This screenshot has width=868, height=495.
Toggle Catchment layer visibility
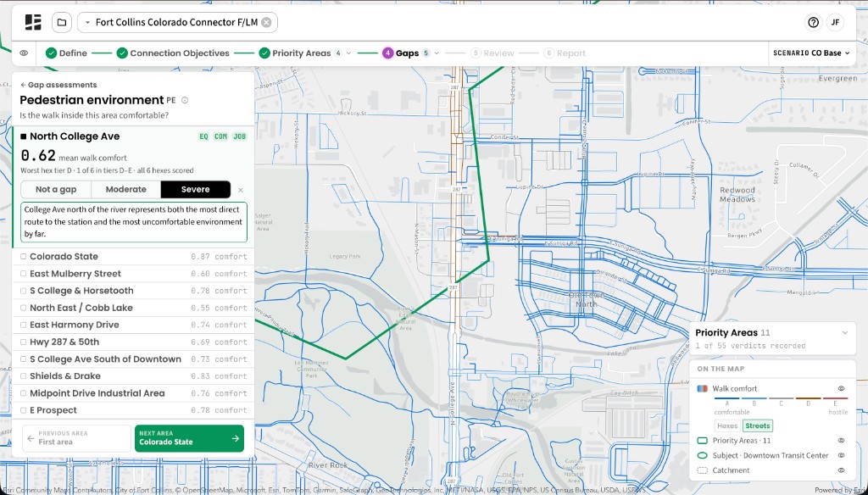click(x=842, y=470)
